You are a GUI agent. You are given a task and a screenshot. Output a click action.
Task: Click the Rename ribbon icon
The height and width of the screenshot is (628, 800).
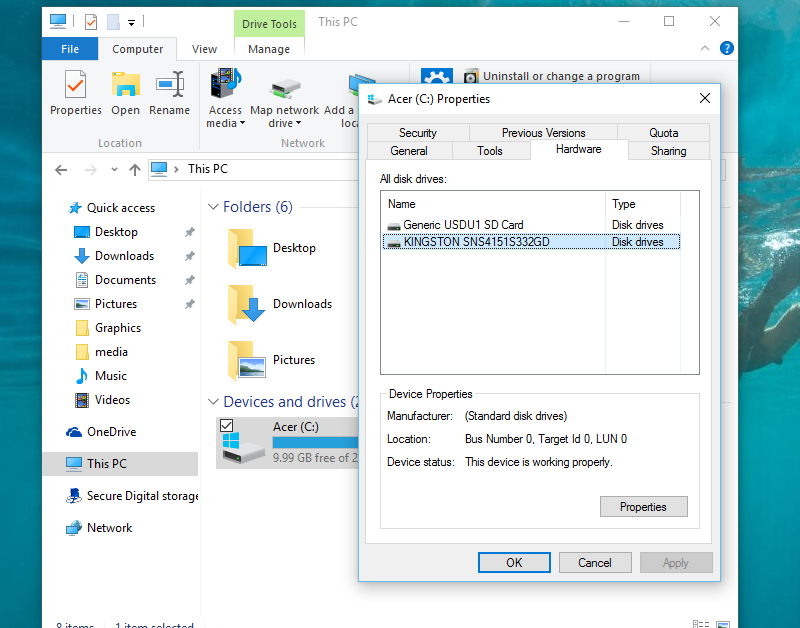[x=169, y=85]
